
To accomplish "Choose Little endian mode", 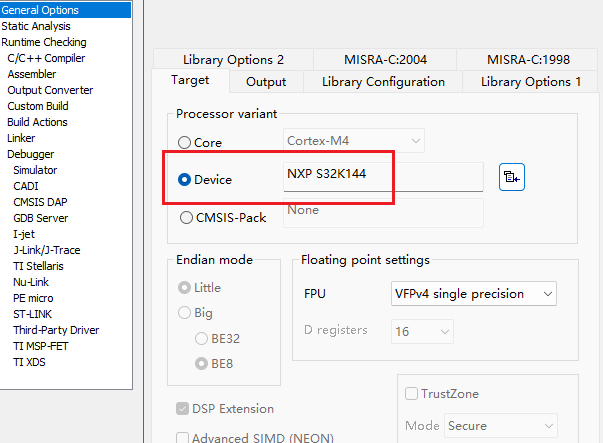I will click(185, 288).
